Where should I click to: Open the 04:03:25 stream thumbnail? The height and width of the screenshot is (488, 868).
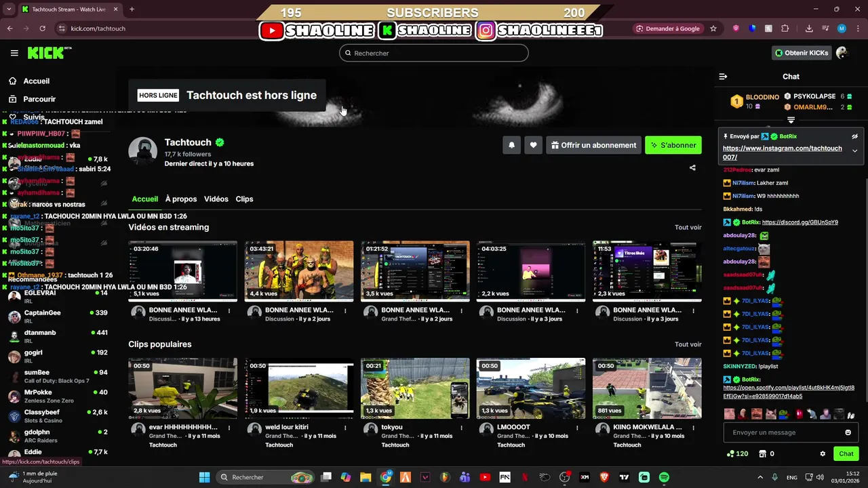pyautogui.click(x=531, y=270)
